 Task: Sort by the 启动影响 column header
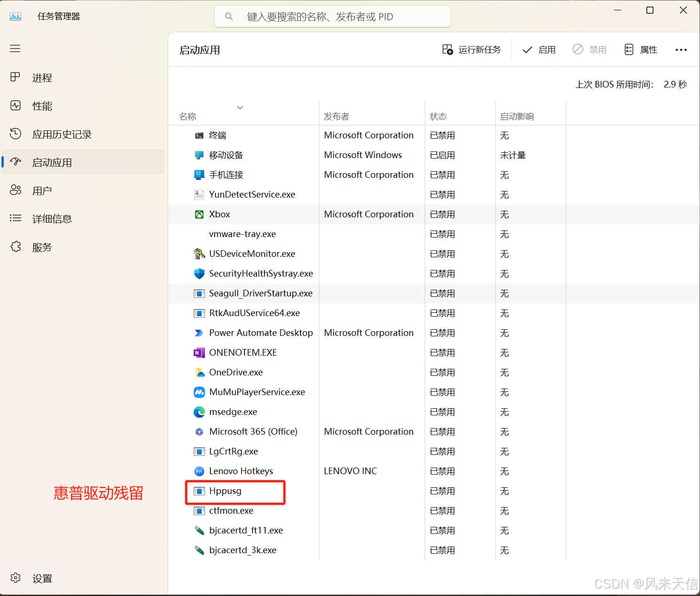tap(517, 117)
